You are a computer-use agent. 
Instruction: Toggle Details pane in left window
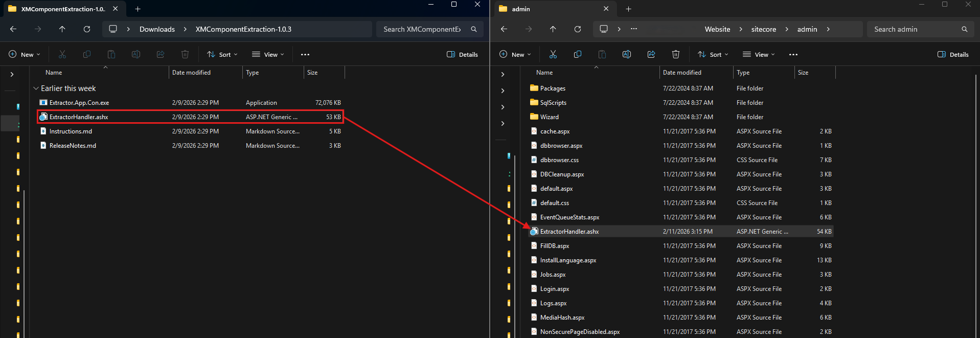point(463,54)
